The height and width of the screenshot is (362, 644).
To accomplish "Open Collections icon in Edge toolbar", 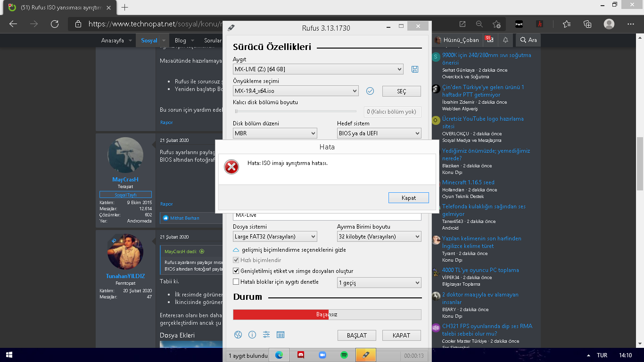I will [x=587, y=24].
